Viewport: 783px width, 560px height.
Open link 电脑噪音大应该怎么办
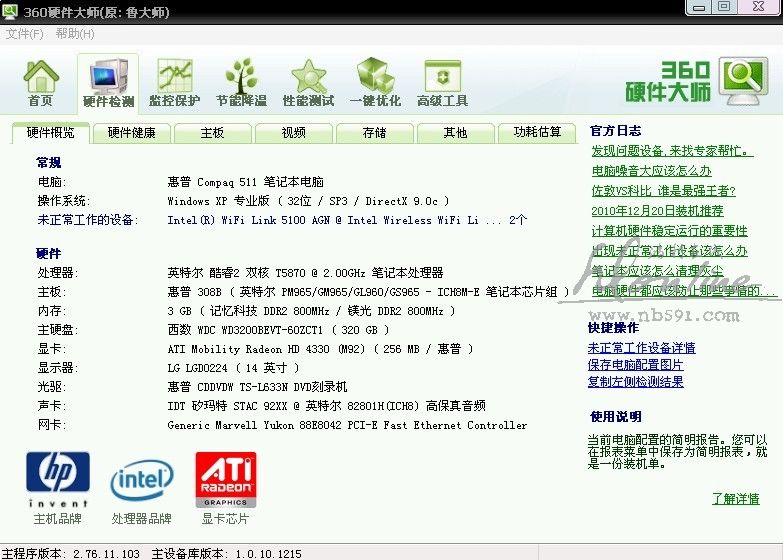651,171
